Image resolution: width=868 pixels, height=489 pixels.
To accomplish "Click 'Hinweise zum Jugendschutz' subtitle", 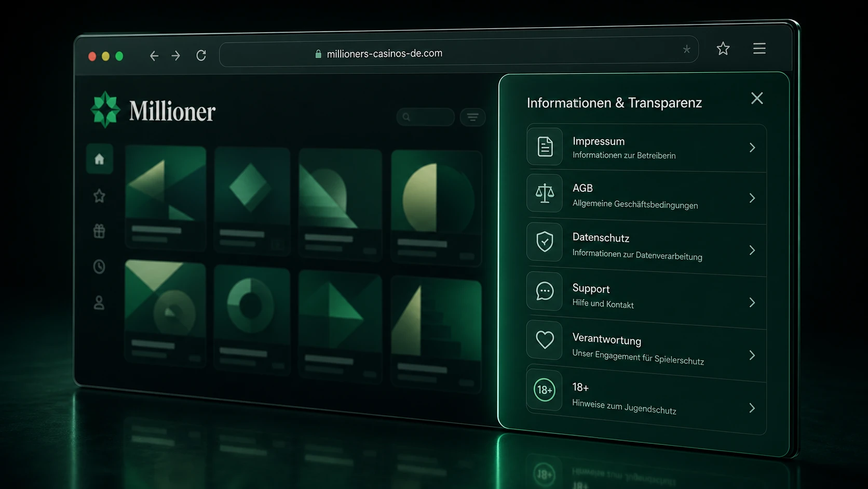I will point(624,407).
